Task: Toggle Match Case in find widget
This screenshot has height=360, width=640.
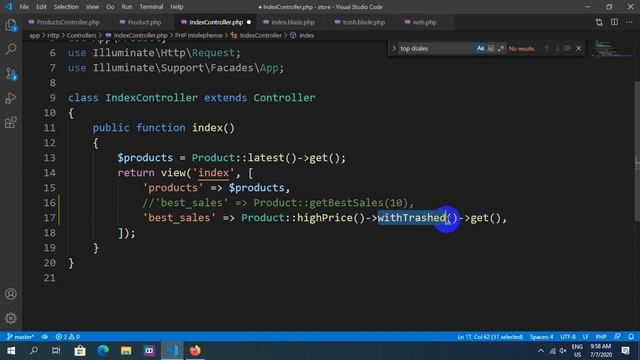Action: pyautogui.click(x=480, y=49)
